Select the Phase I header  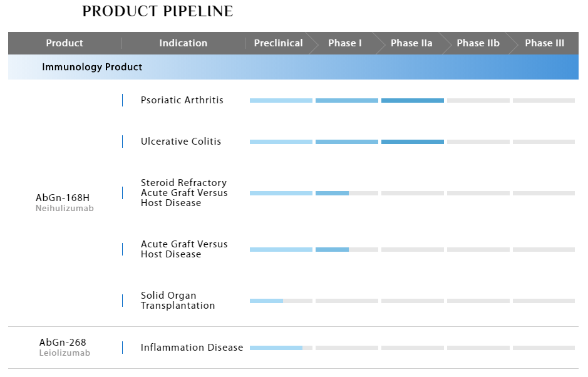[x=345, y=43]
